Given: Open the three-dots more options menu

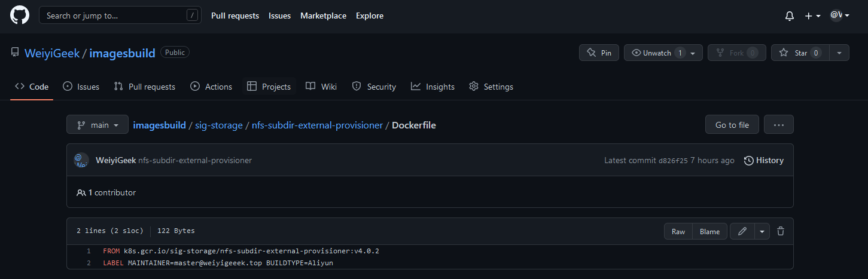Looking at the screenshot, I should coord(779,125).
